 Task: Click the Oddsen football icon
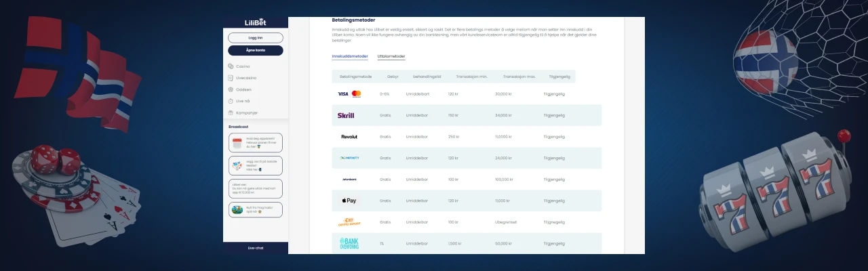coord(231,89)
